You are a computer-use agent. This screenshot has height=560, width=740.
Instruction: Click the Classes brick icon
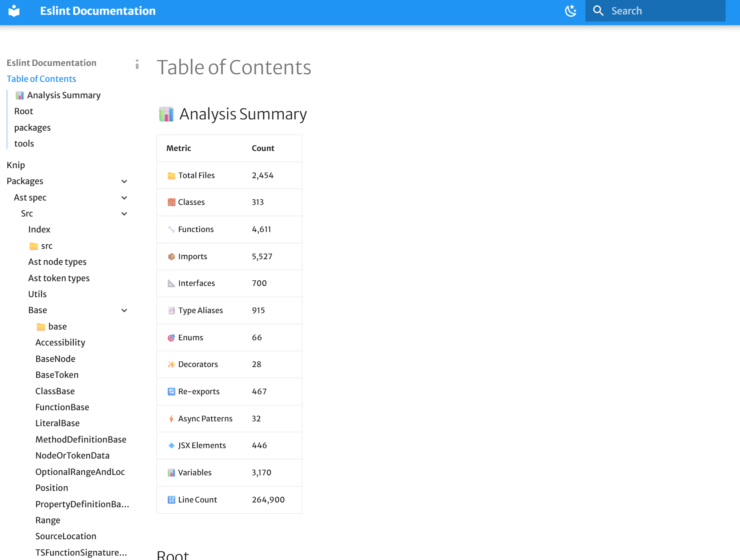(171, 203)
